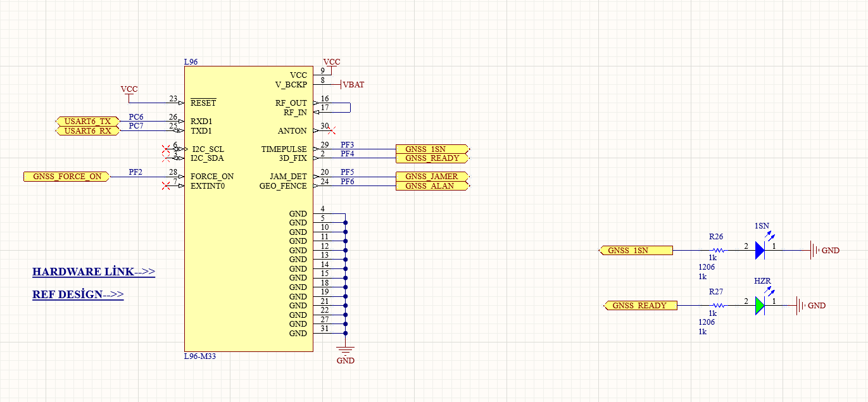The image size is (868, 402).
Task: Click the GEO_FENCE pin name
Action: coord(283,186)
